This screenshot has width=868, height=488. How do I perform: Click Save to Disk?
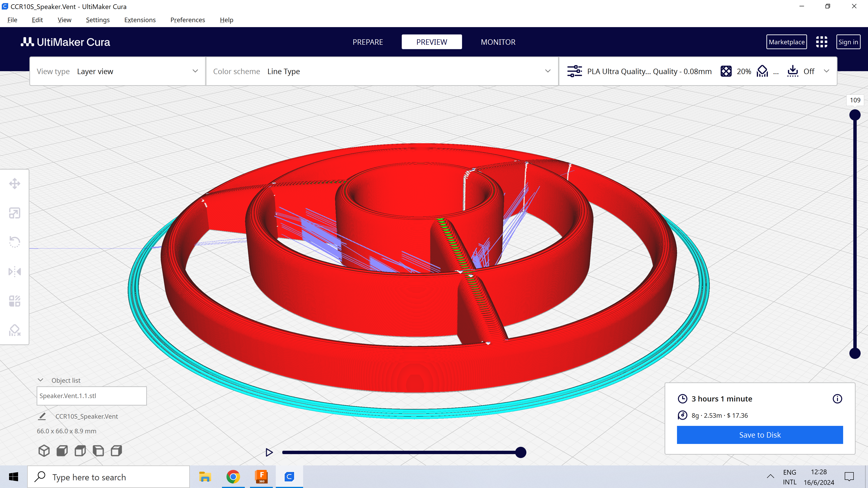tap(760, 435)
